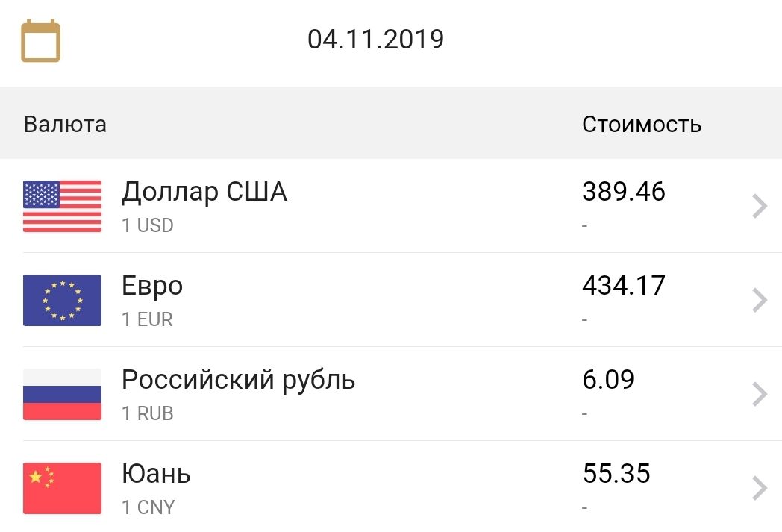Click the Стоимость column header
This screenshot has width=782, height=532.
pyautogui.click(x=642, y=124)
